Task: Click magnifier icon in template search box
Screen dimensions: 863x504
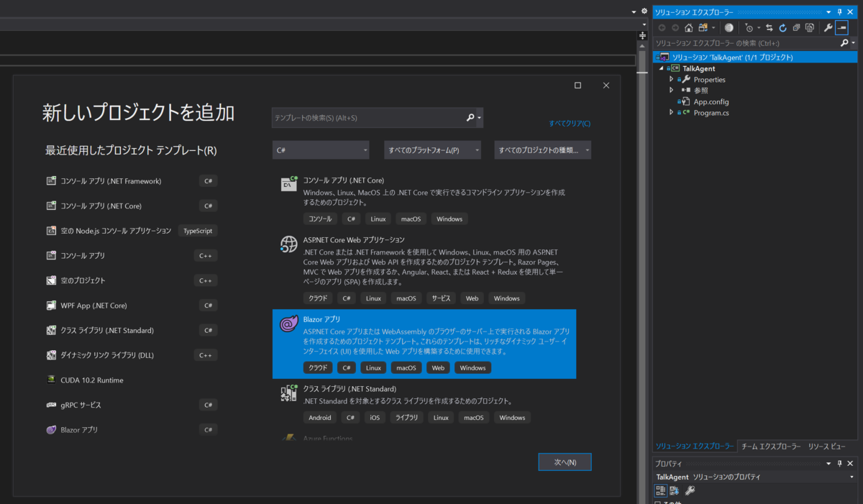Action: 470,118
